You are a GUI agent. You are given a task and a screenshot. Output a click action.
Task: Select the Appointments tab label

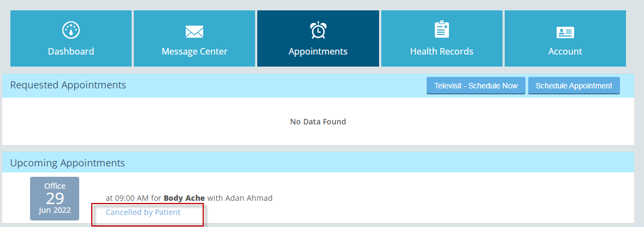pos(318,51)
